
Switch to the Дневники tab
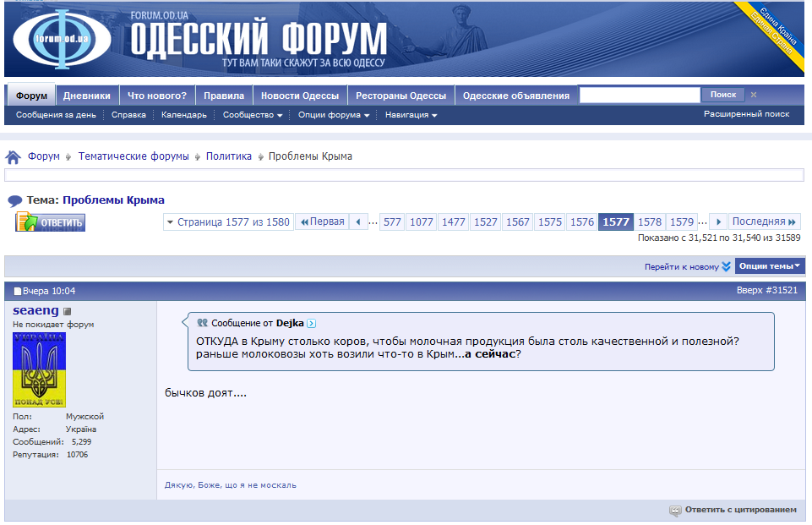click(x=86, y=96)
